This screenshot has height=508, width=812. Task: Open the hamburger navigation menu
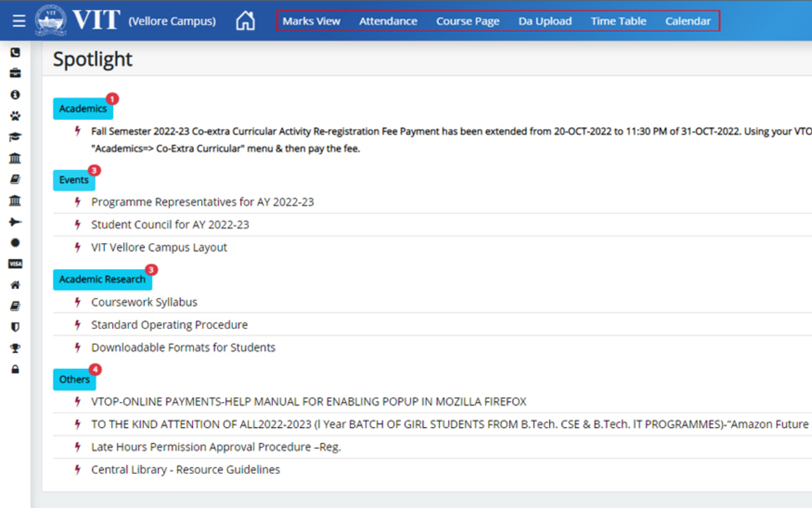pyautogui.click(x=19, y=21)
